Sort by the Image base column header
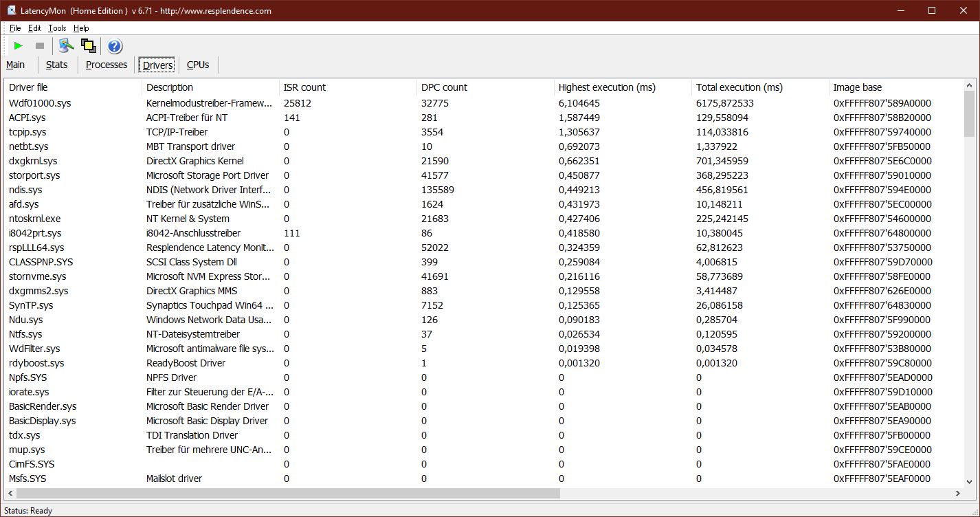 click(x=896, y=87)
